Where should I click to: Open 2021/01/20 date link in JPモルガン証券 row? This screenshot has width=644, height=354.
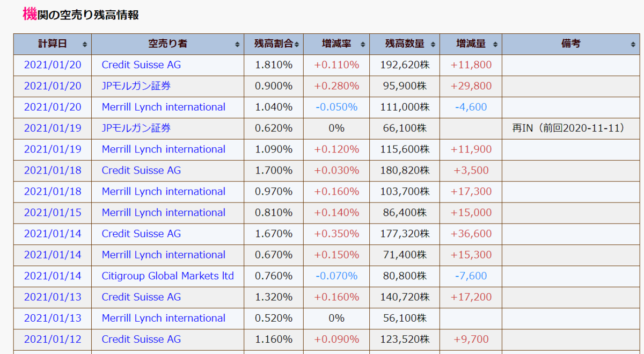[53, 86]
